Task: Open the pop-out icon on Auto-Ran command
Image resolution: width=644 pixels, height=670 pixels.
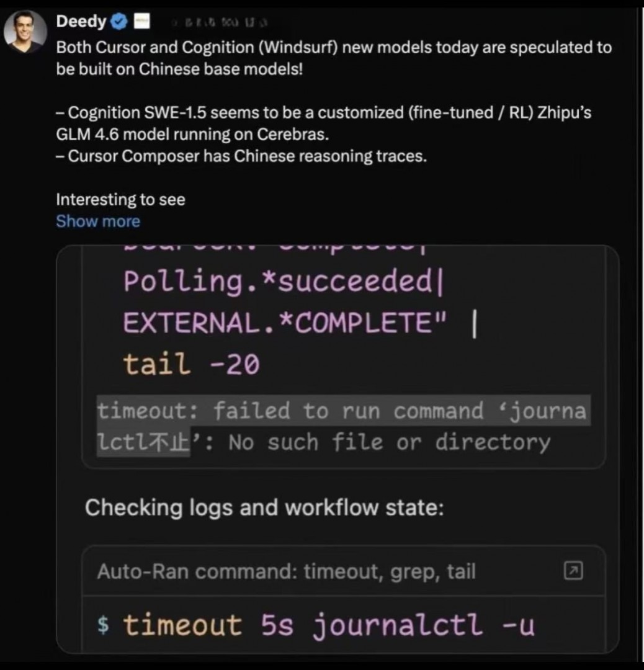Action: pyautogui.click(x=573, y=571)
